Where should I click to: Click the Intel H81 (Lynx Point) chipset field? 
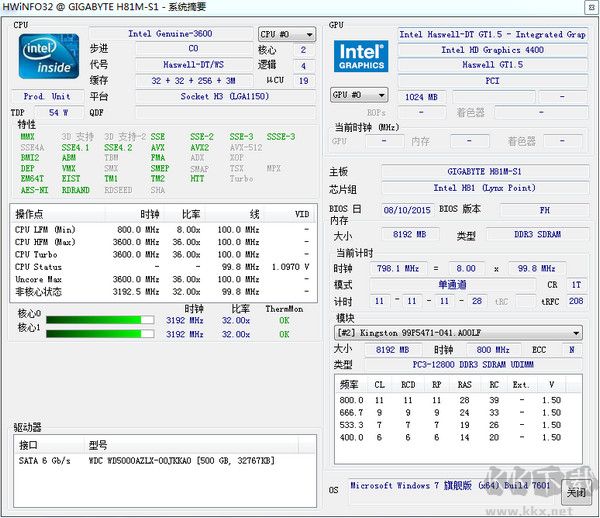pyautogui.click(x=485, y=188)
